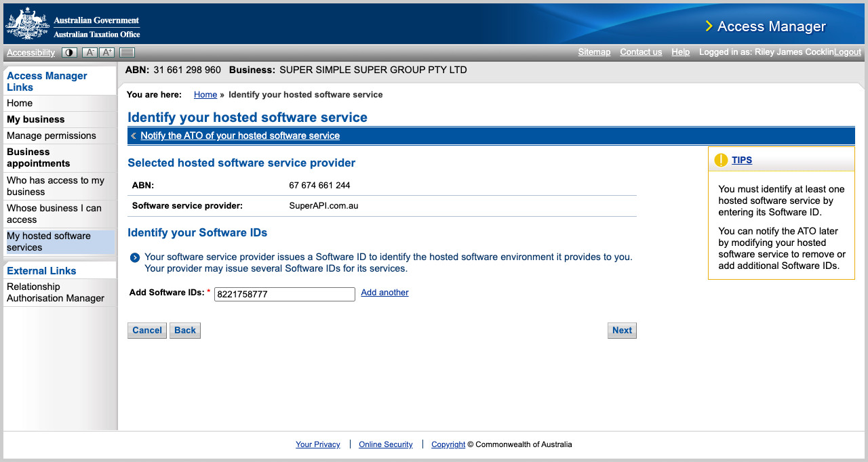The width and height of the screenshot is (868, 462).
Task: Open Your Privacy footer link
Action: [x=318, y=444]
